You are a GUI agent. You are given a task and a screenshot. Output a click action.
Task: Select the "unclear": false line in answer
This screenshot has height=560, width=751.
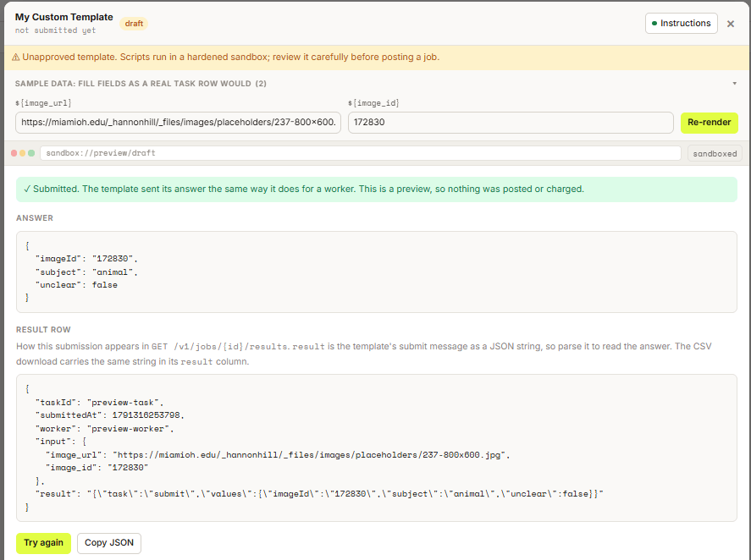[76, 285]
